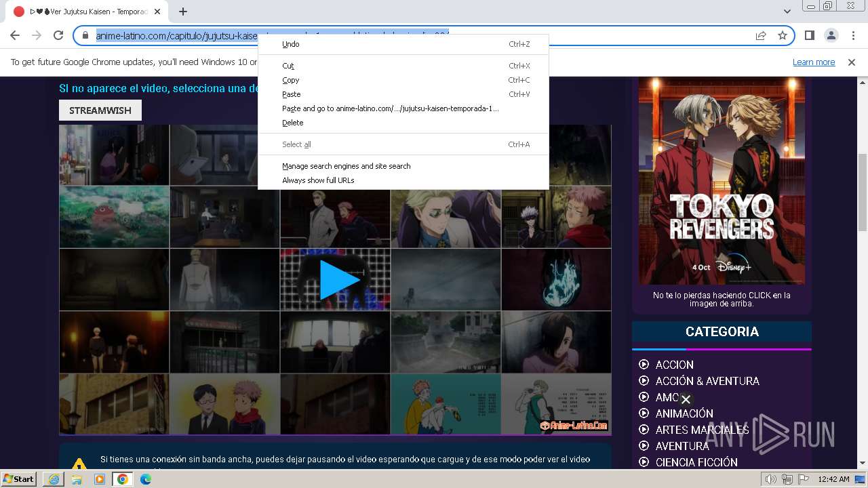This screenshot has width=868, height=488.
Task: Close the overlay X near AMOR category
Action: point(686,400)
